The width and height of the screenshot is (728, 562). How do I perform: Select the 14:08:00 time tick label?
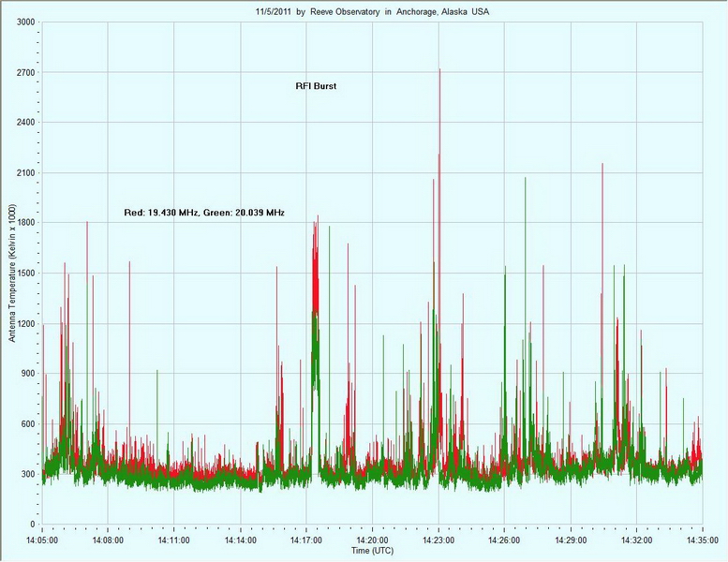click(x=108, y=540)
